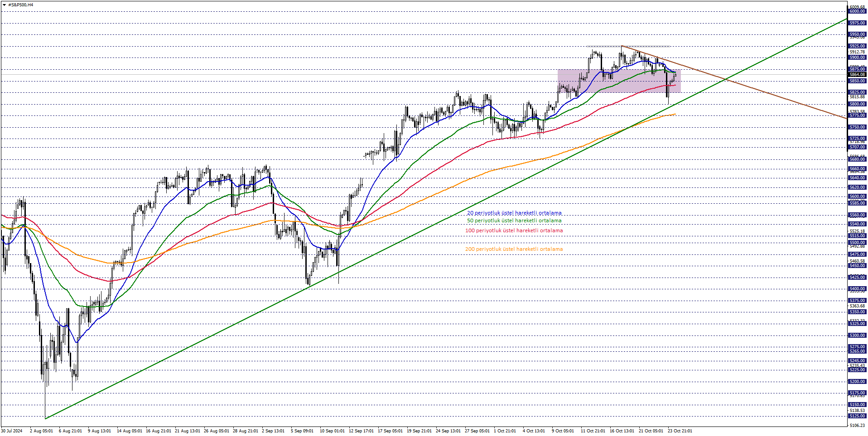Click the 5707.00 price level label
This screenshot has width=868, height=436.
click(857, 147)
